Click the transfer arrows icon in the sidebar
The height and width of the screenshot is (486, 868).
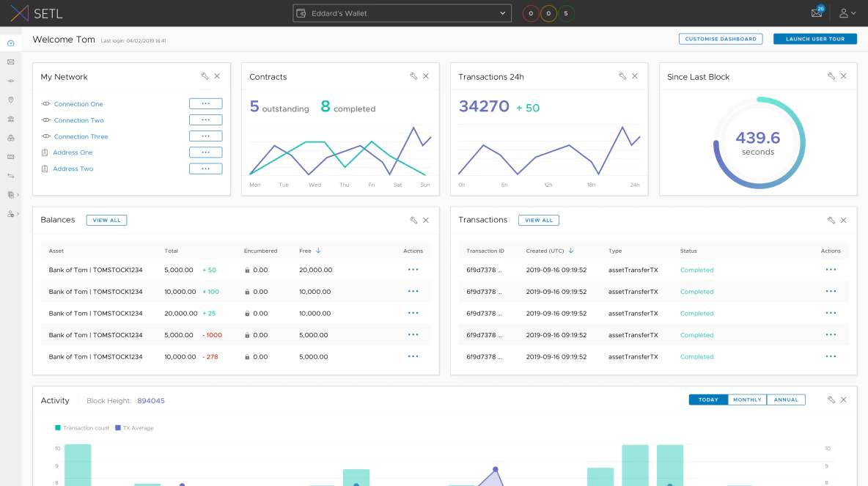tap(10, 176)
